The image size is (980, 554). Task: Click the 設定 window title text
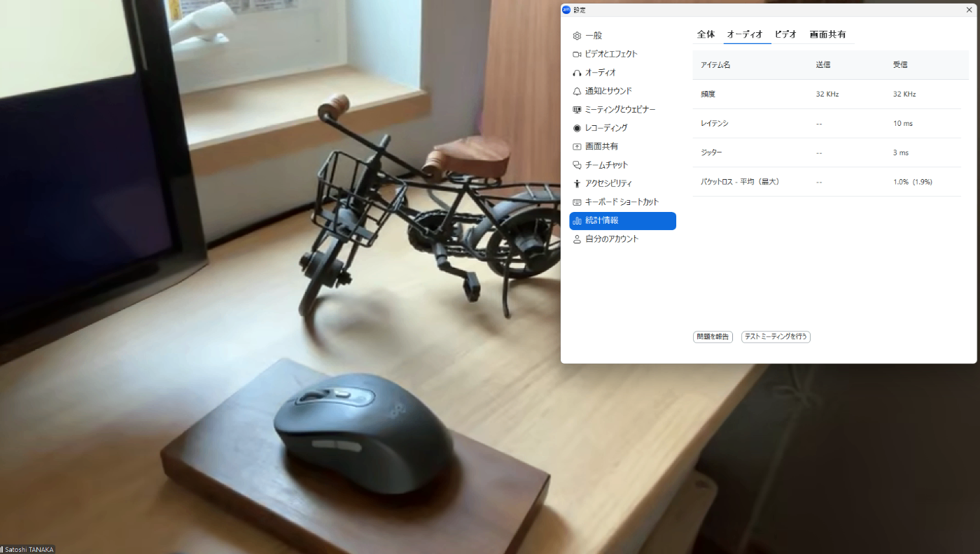point(580,10)
